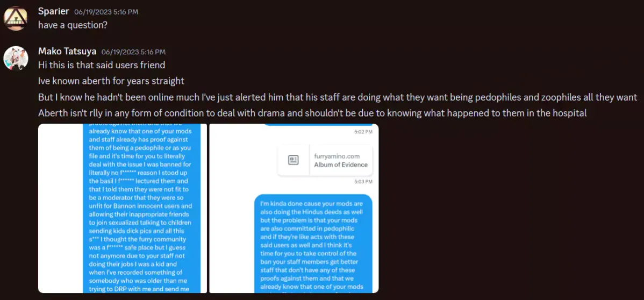Click blue bubble starting 'I'm kinda done'
This screenshot has width=644, height=300.
click(x=313, y=244)
